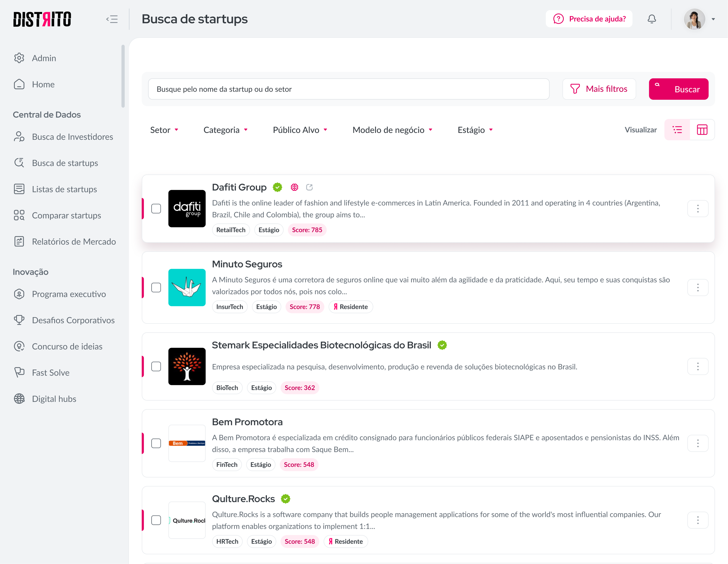728x564 pixels.
Task: Open the user avatar profile picture
Action: coord(694,19)
